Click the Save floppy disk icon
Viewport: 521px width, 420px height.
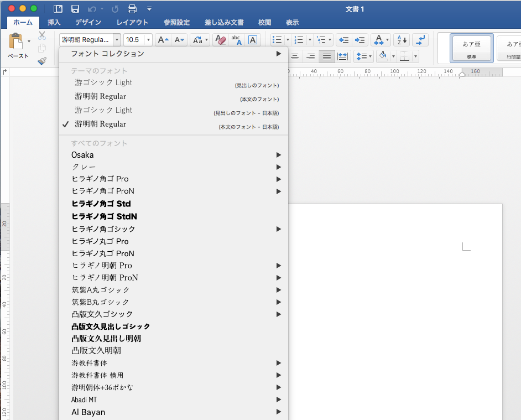click(75, 9)
